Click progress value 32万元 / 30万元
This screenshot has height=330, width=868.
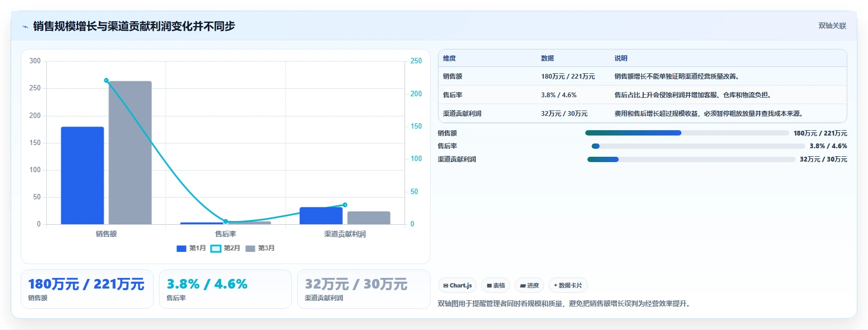click(x=823, y=159)
